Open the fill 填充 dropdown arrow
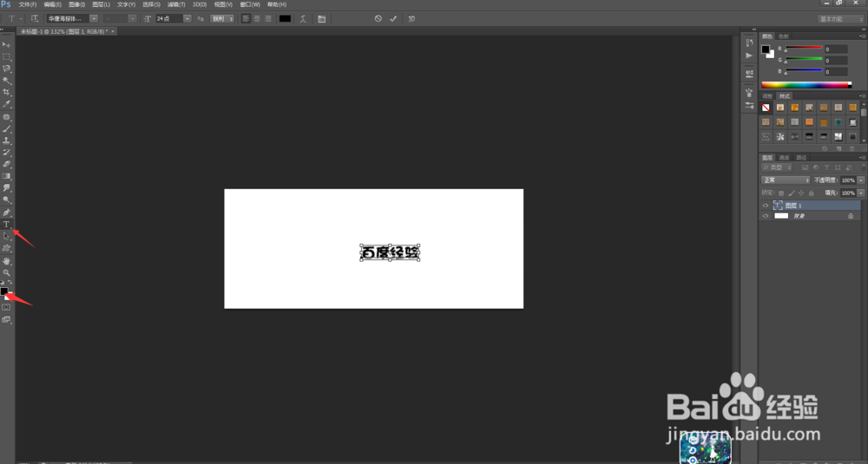Image resolution: width=868 pixels, height=464 pixels. (x=861, y=193)
